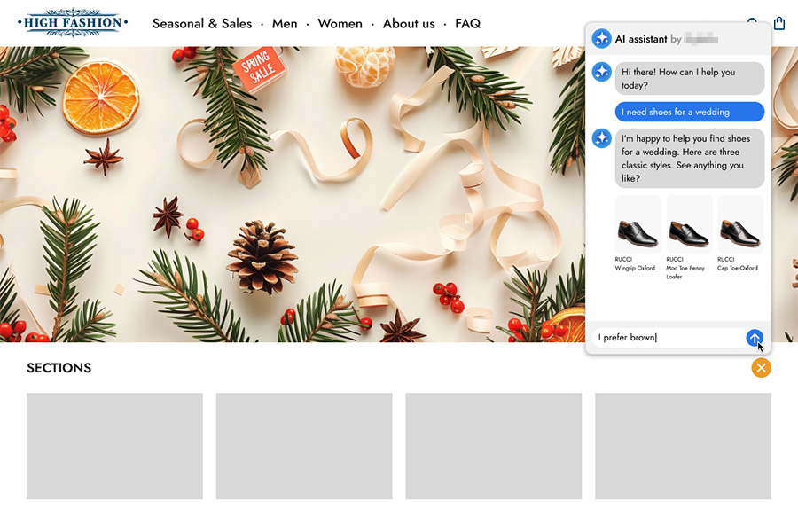The width and height of the screenshot is (798, 532).
Task: Click the "I need shoes for a wedding" bubble
Action: [689, 112]
